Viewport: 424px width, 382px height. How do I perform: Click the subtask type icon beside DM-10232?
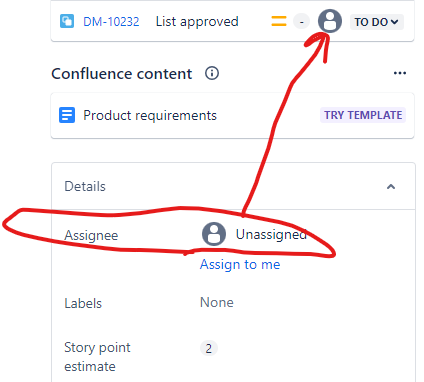tap(67, 21)
